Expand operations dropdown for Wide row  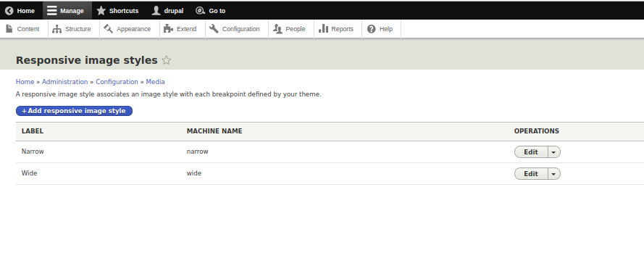(x=554, y=174)
